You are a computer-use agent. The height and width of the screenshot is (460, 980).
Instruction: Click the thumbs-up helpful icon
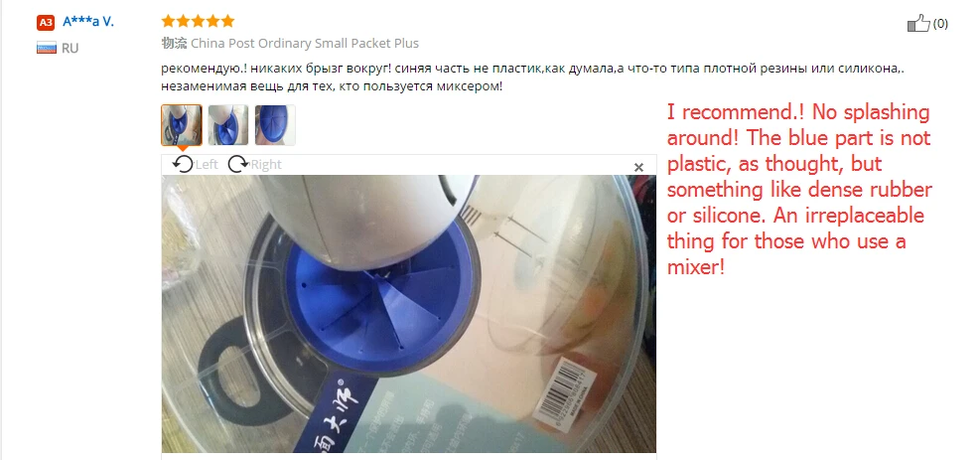pyautogui.click(x=918, y=23)
